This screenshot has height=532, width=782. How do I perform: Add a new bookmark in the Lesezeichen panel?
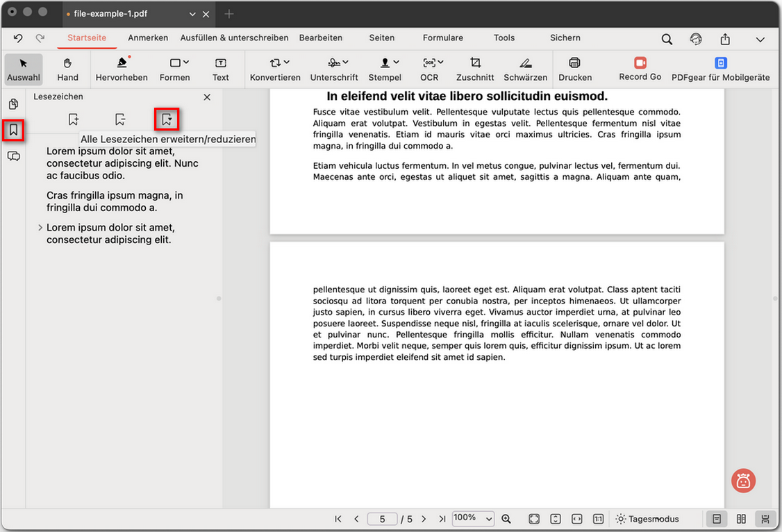click(x=73, y=119)
